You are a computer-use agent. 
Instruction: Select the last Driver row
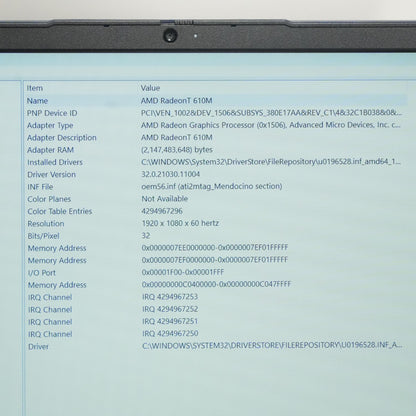click(217, 346)
